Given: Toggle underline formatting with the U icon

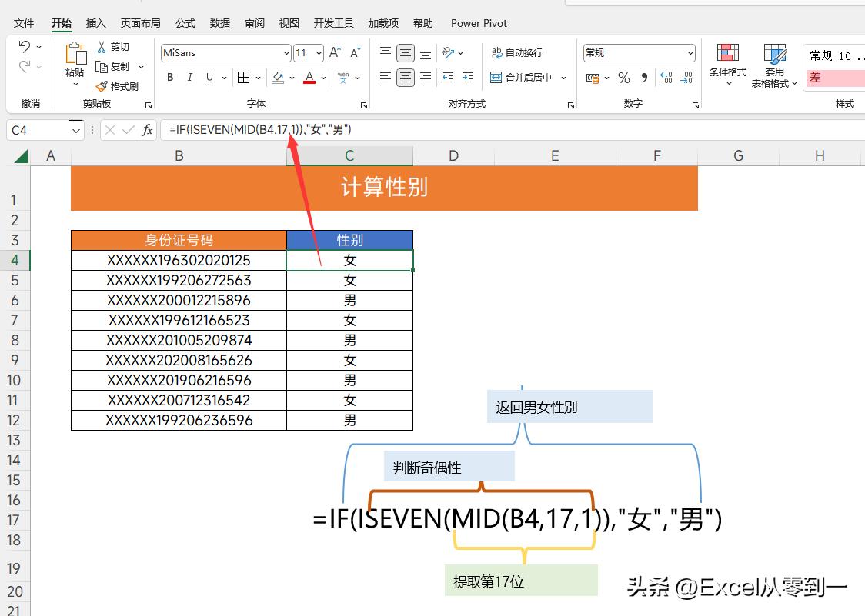Looking at the screenshot, I should (x=209, y=77).
